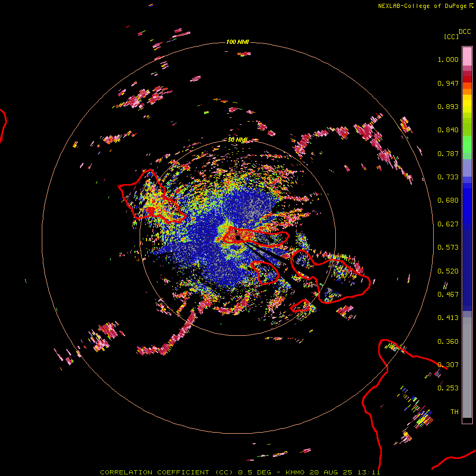Click the 0.5 DEG elevation text
This screenshot has height=476, width=476.
(254, 472)
